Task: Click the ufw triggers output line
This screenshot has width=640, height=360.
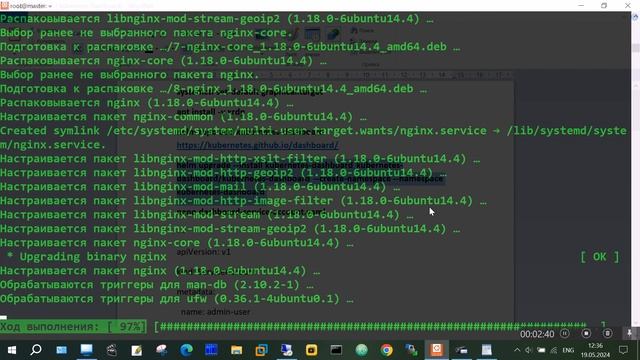Action: tap(177, 299)
